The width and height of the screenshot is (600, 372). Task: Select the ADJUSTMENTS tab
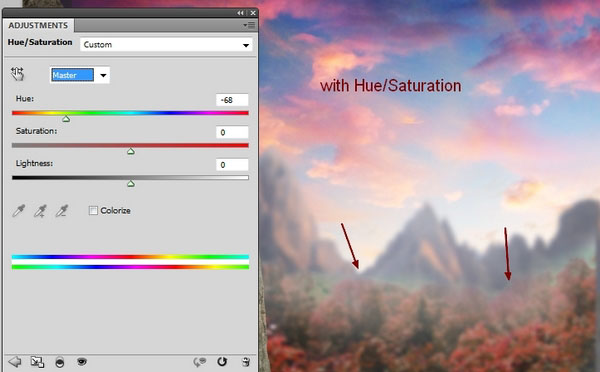pyautogui.click(x=38, y=25)
